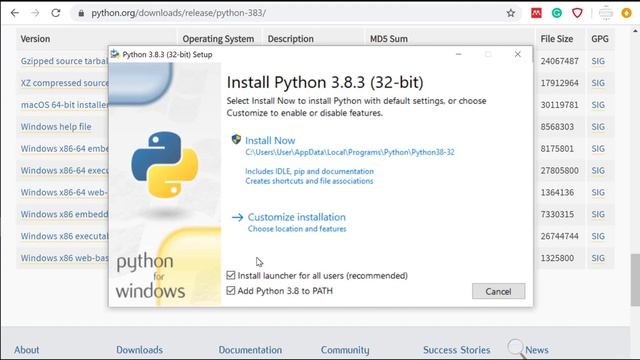Minimize the Python setup window
The image size is (640, 360).
(x=459, y=54)
